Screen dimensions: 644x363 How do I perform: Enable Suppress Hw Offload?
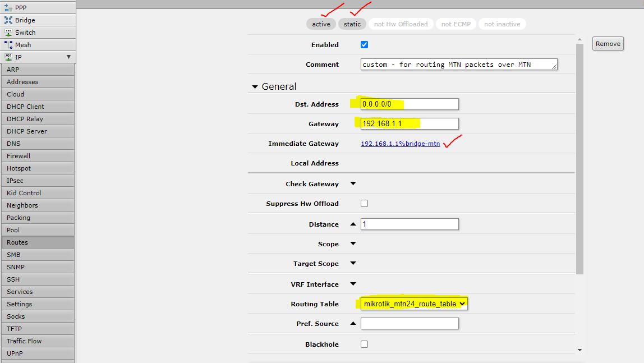click(364, 203)
